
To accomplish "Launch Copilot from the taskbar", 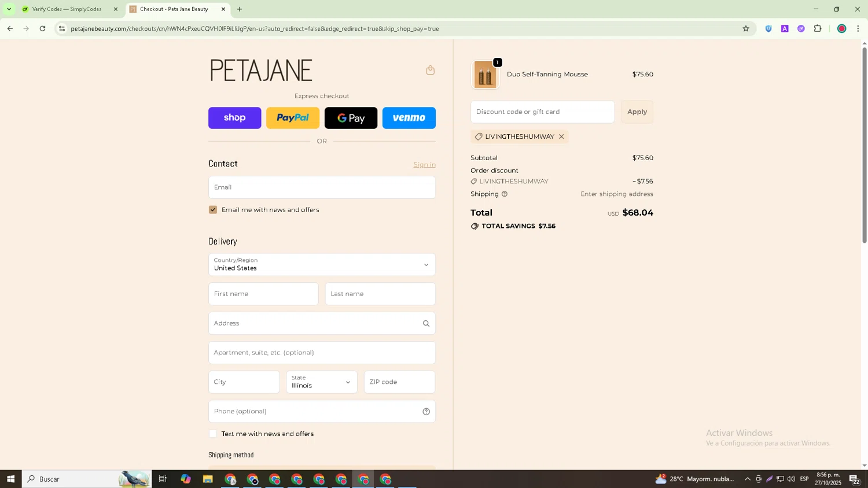I will click(185, 479).
